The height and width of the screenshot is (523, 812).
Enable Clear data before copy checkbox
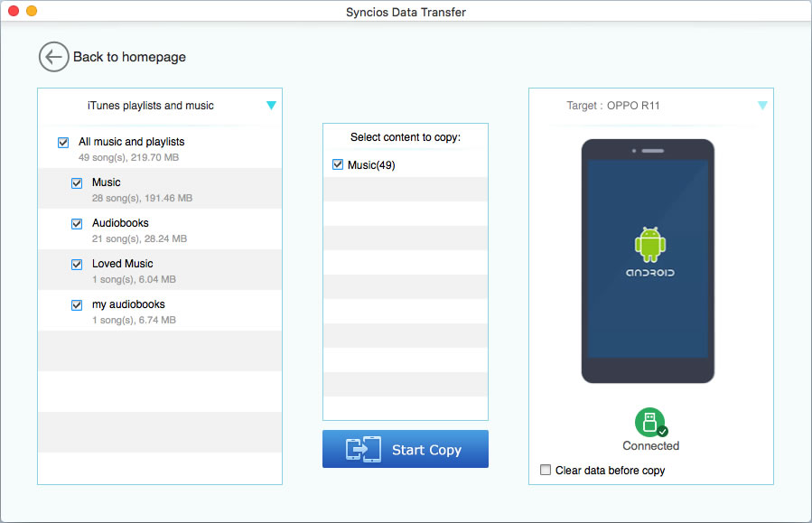[546, 470]
